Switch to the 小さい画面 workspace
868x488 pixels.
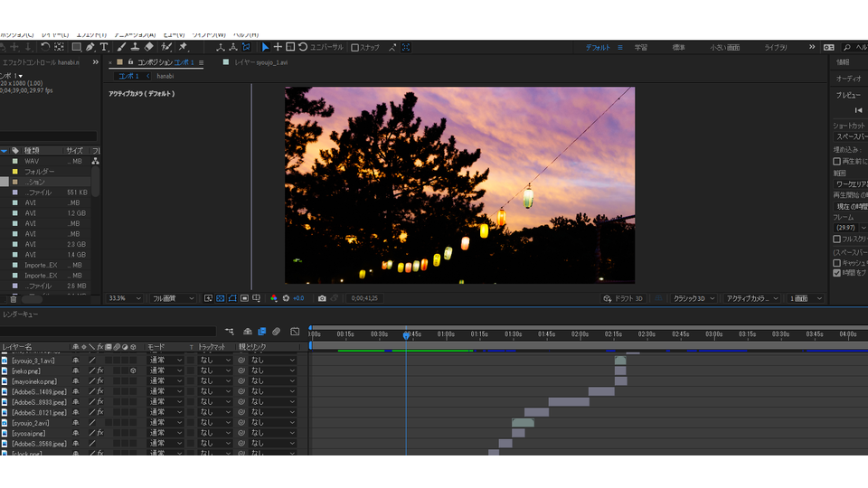(x=725, y=48)
